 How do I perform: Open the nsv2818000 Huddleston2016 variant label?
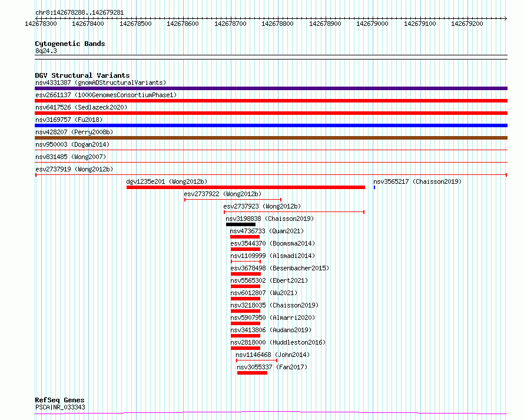click(278, 342)
